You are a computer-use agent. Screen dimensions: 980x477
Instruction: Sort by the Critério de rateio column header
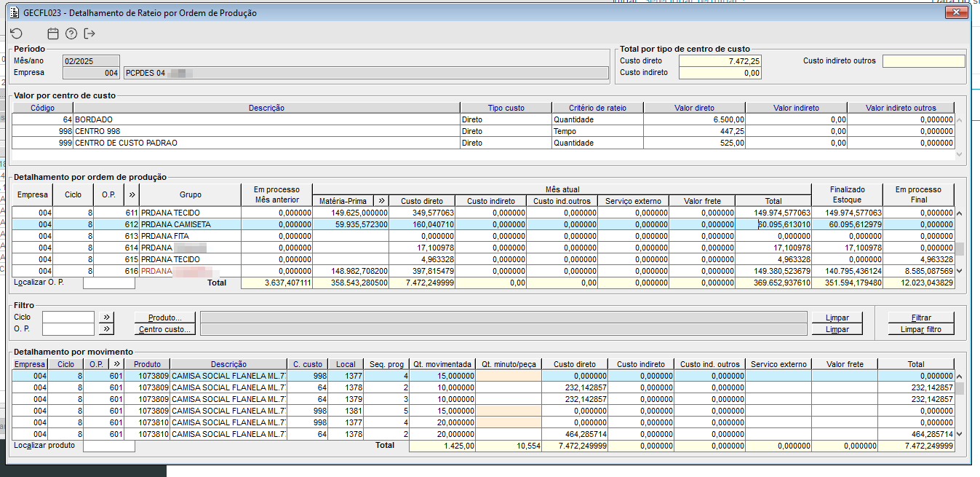(597, 108)
